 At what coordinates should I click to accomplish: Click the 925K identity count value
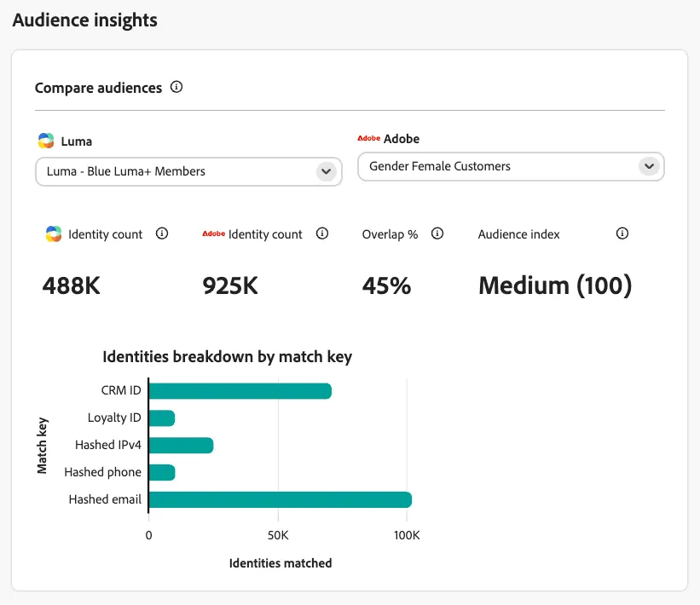pyautogui.click(x=230, y=286)
